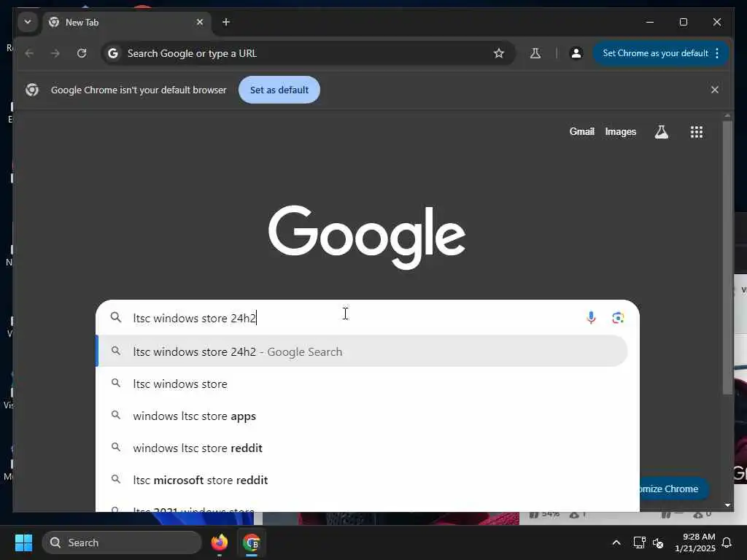Open Search Labs flask on Google page
Viewport: 747px width, 560px height.
pyautogui.click(x=661, y=132)
